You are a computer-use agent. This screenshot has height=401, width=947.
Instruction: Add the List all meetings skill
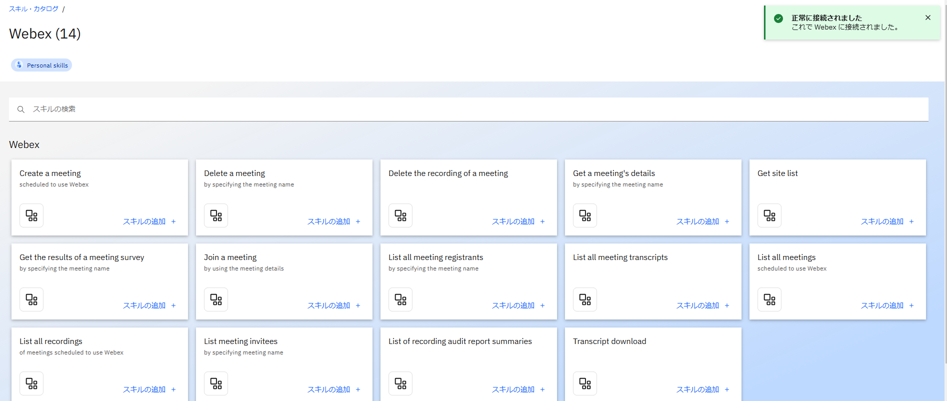[887, 306]
